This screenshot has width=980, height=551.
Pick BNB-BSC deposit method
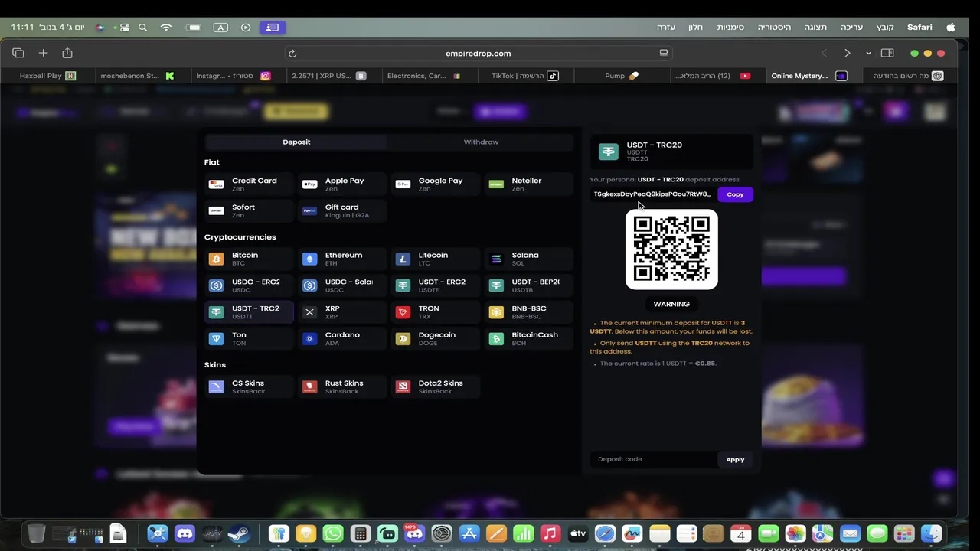(x=529, y=312)
